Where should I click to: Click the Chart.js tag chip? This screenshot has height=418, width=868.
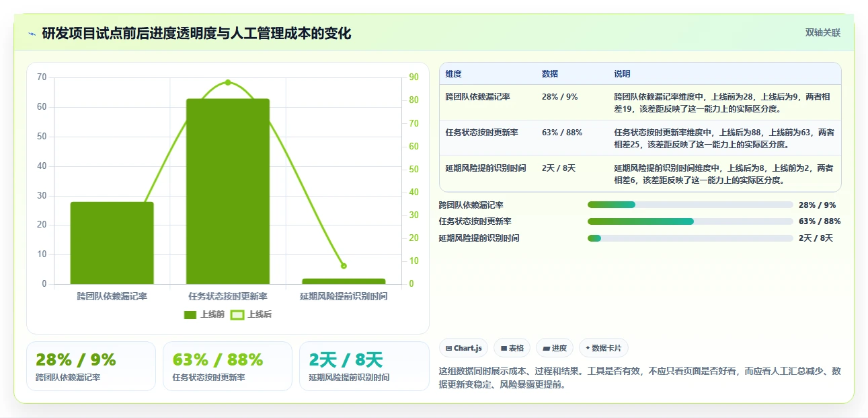pos(463,348)
